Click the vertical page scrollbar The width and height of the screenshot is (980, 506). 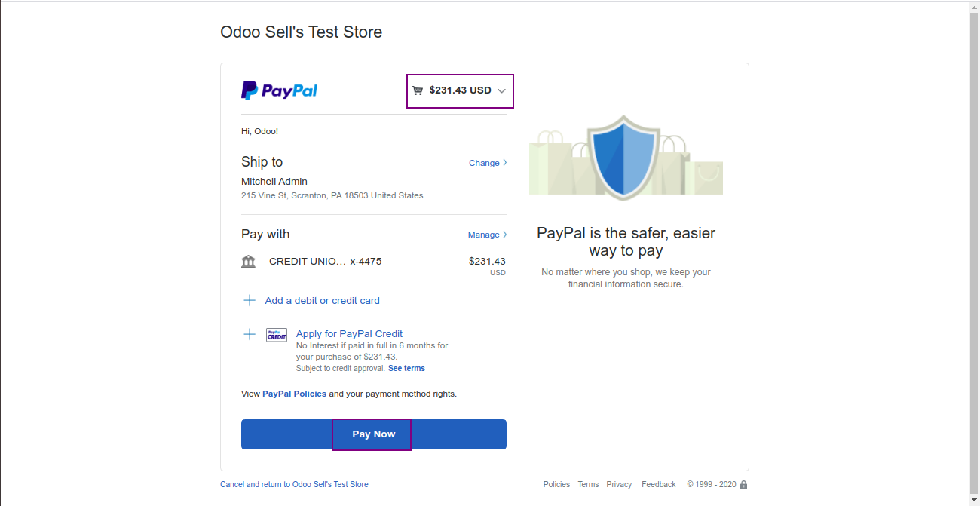pos(974,253)
